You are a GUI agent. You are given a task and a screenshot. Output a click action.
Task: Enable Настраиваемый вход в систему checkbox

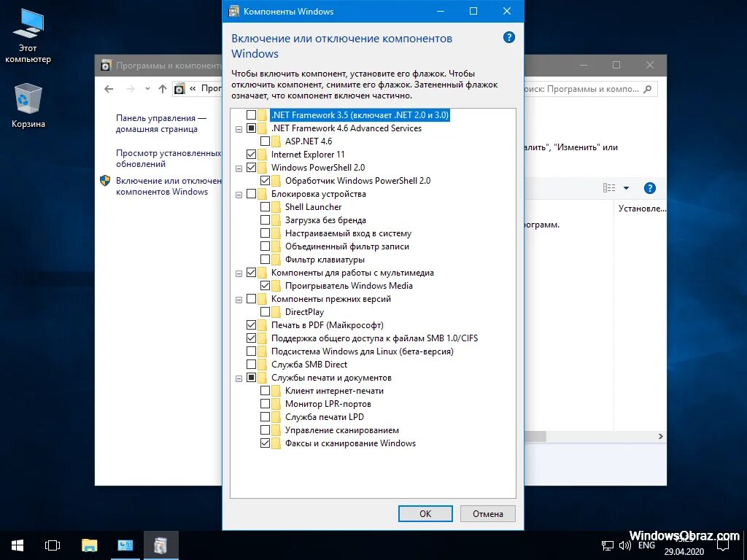[265, 233]
